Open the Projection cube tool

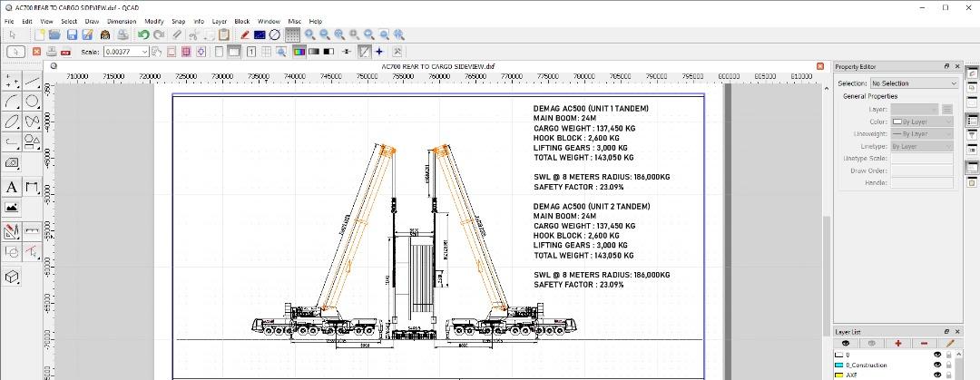12,277
